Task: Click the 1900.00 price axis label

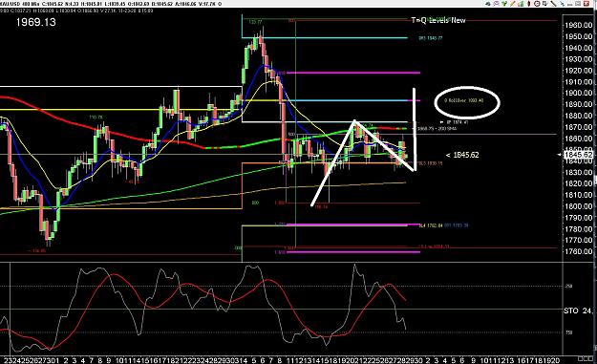Action: pos(578,93)
